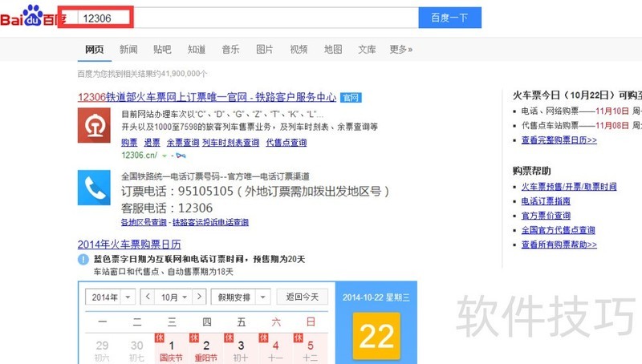642x364 pixels.
Task: Open 查看完整购票日历>> link
Action: coord(559,140)
